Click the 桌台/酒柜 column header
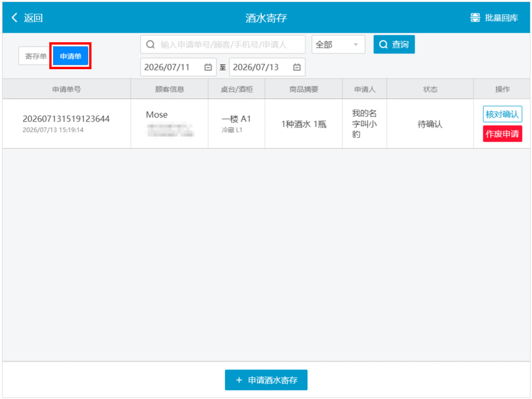The image size is (532, 399). (236, 89)
